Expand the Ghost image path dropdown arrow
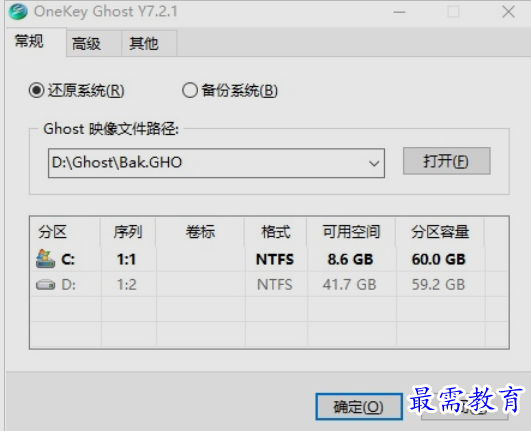The width and height of the screenshot is (531, 431). coord(374,163)
